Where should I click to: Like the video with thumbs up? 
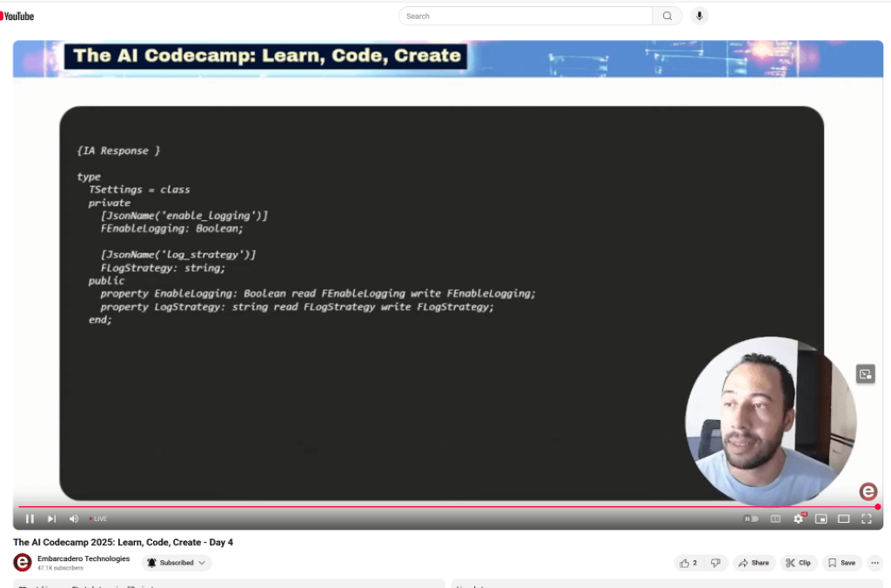click(x=688, y=563)
